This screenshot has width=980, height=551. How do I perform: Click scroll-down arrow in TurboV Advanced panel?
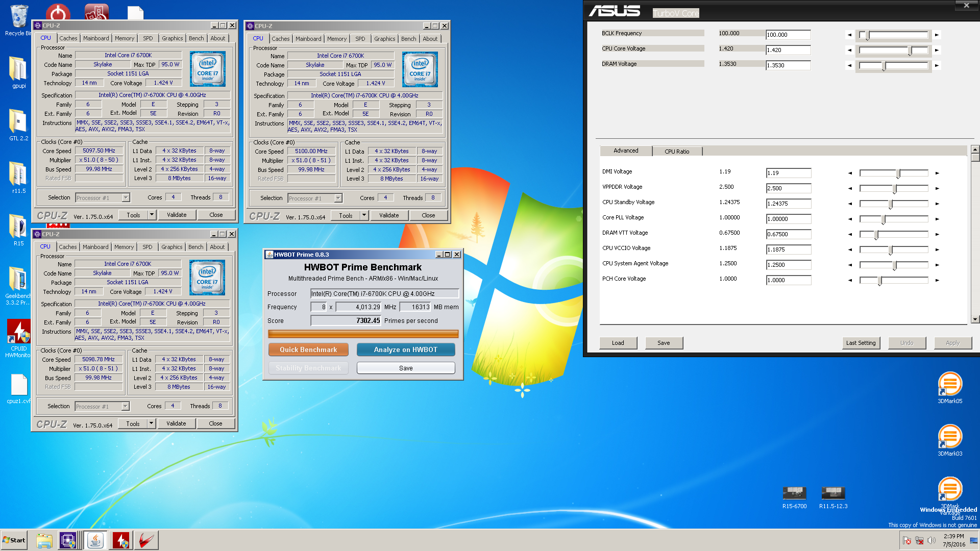pyautogui.click(x=975, y=319)
